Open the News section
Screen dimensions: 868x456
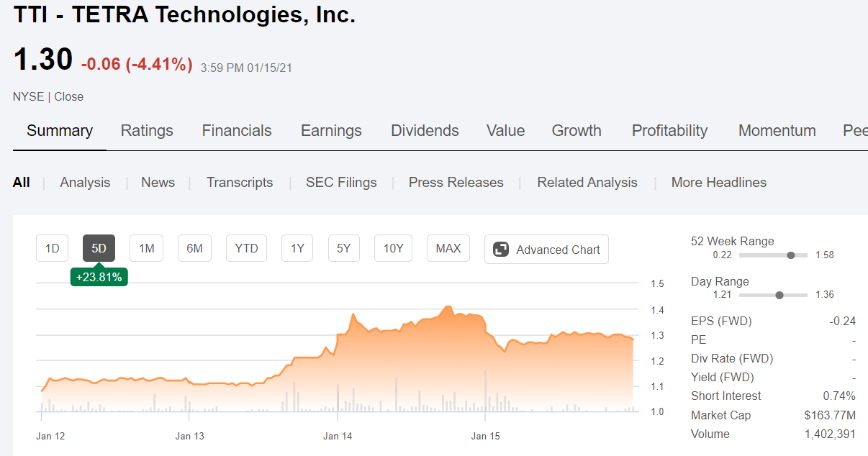(x=158, y=182)
